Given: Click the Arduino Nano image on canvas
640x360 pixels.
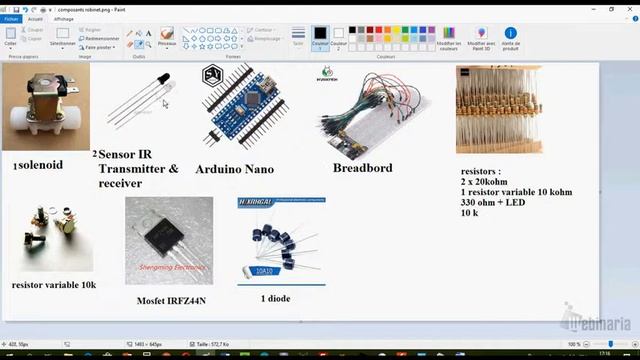Looking at the screenshot, I should click(x=245, y=106).
